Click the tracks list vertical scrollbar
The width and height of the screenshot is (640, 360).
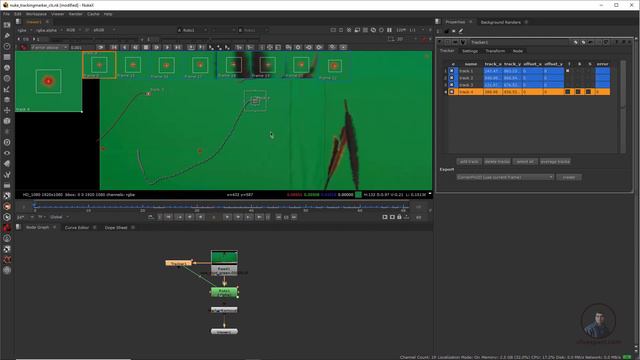point(623,107)
